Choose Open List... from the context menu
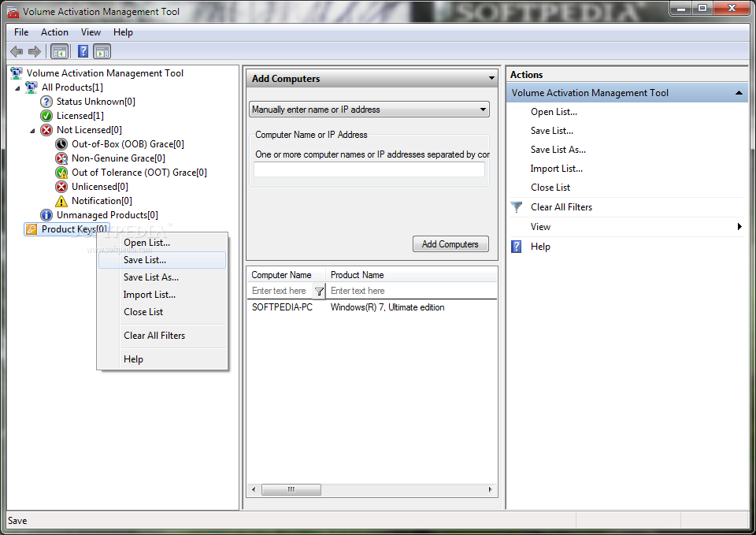This screenshot has width=756, height=535. [x=162, y=243]
